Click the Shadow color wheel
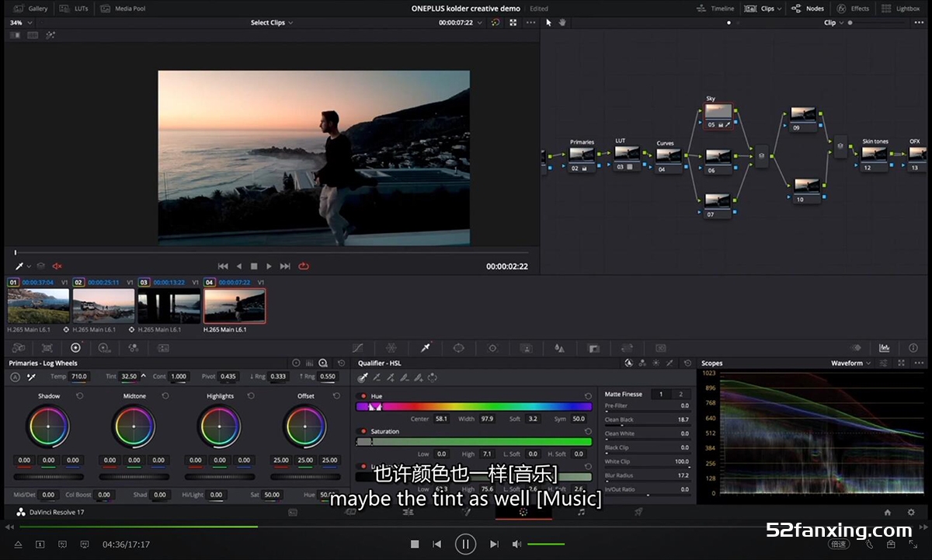 (x=48, y=426)
